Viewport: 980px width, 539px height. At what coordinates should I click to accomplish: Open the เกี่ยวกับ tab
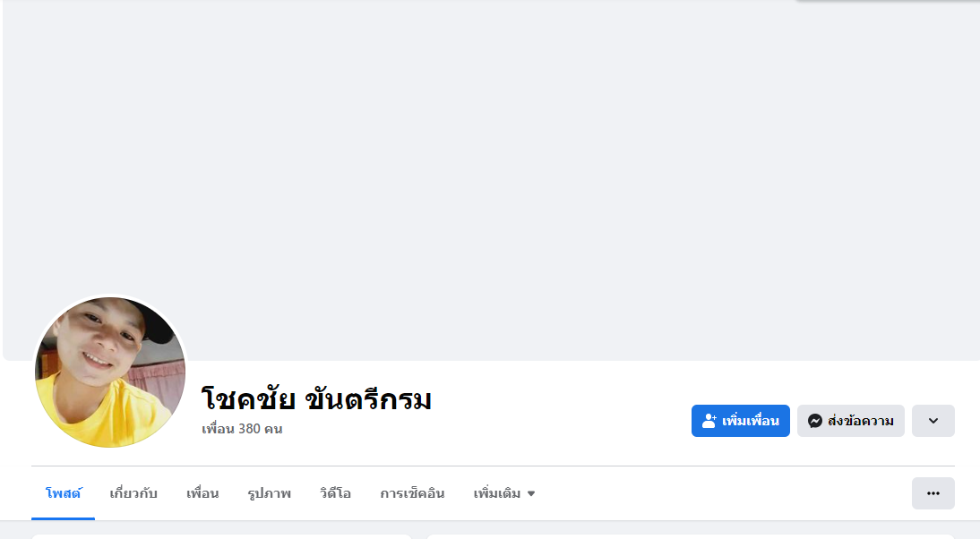(x=133, y=493)
